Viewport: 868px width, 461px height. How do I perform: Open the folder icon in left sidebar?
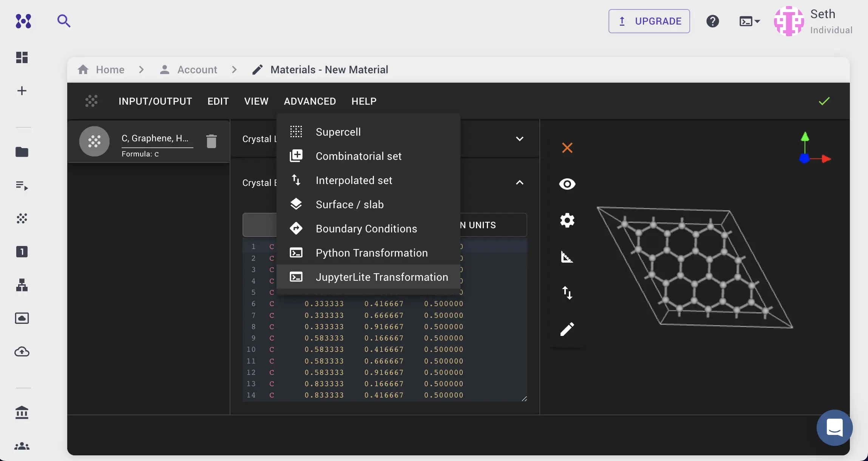pyautogui.click(x=22, y=152)
